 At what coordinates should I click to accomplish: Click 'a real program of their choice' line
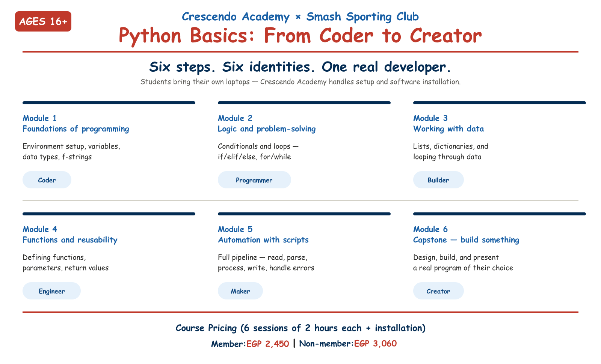tap(463, 268)
